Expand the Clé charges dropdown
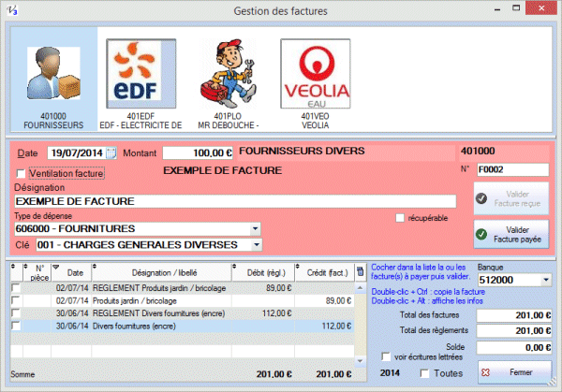562x392 pixels. click(x=256, y=245)
